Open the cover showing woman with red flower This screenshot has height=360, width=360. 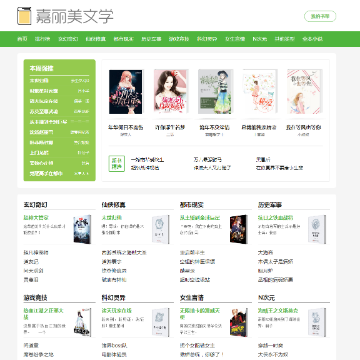[171, 92]
